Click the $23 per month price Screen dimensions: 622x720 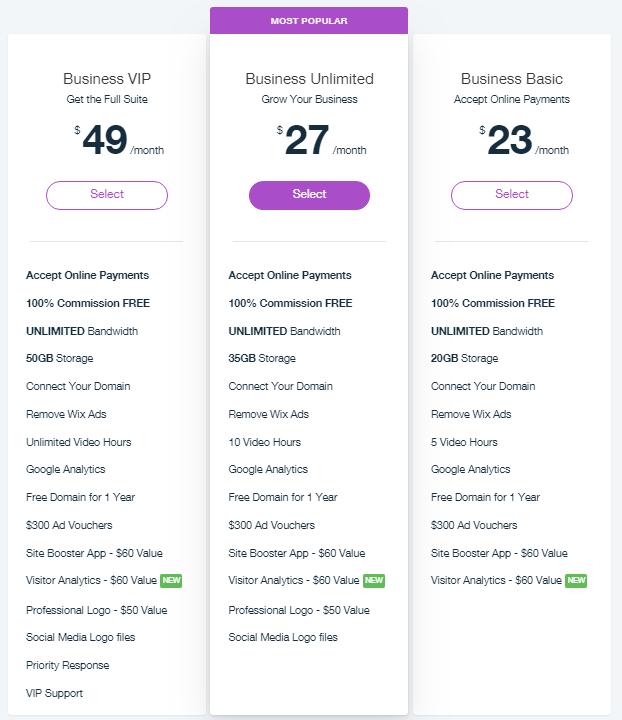point(524,140)
